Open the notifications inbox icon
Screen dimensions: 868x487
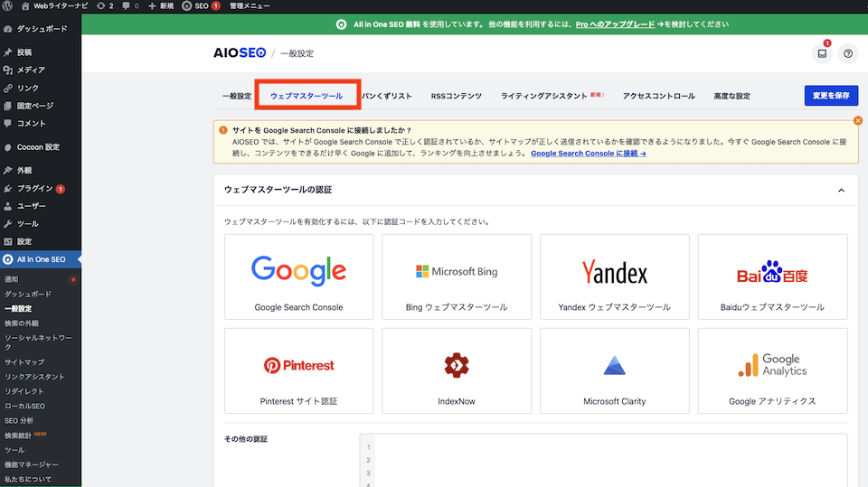822,53
